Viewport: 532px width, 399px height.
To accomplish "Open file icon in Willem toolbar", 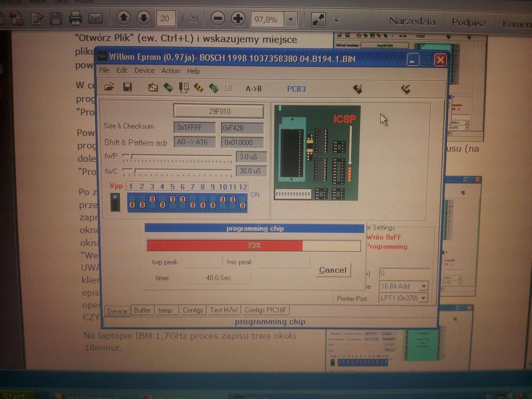I will click(x=109, y=87).
